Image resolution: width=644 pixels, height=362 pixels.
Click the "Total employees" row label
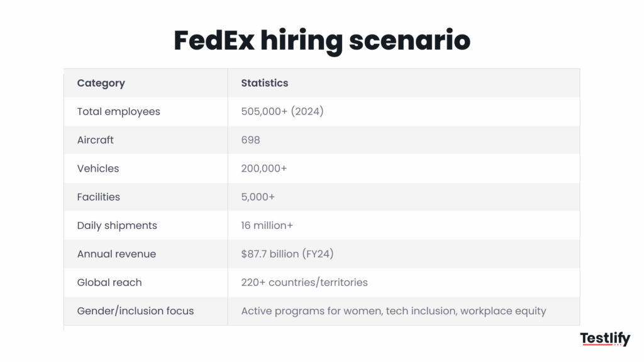118,111
